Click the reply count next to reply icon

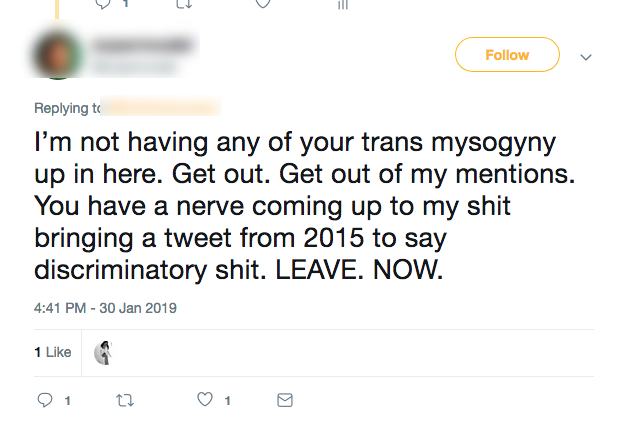click(x=66, y=401)
